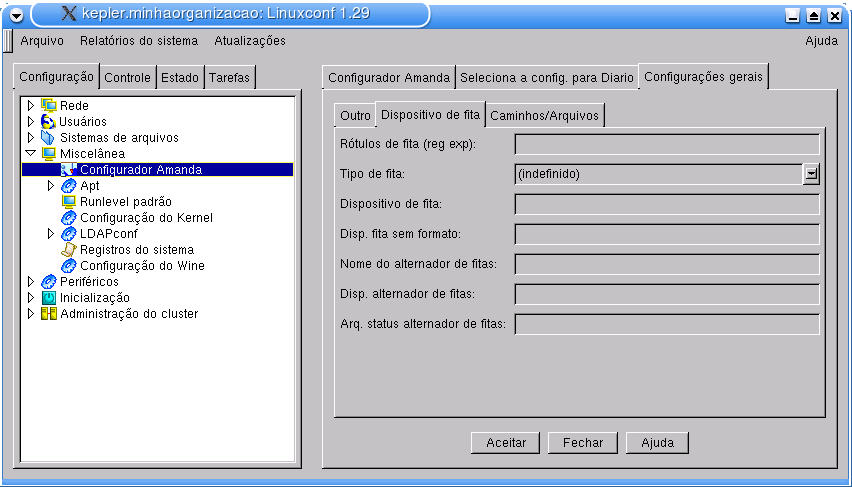Click the Miscelânea monitor icon

click(49, 153)
